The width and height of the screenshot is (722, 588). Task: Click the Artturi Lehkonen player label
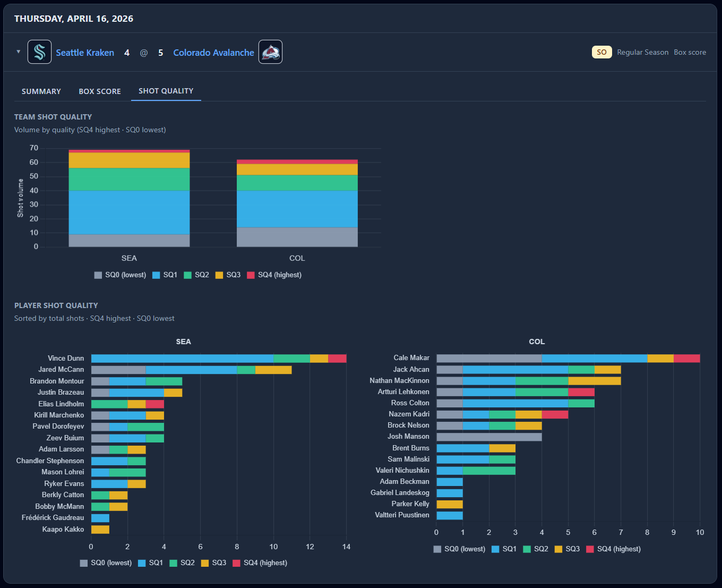click(x=403, y=391)
